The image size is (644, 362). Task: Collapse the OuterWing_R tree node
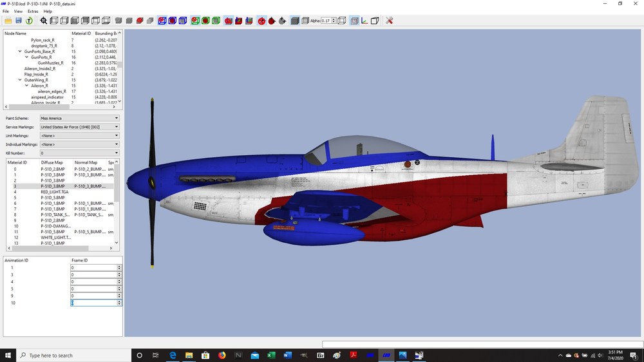point(20,80)
